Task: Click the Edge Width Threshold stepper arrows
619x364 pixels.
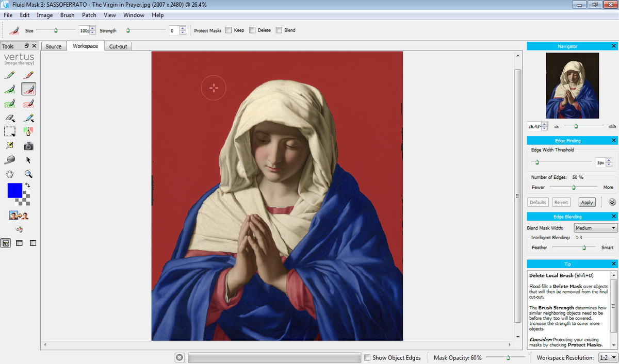Action: point(609,162)
